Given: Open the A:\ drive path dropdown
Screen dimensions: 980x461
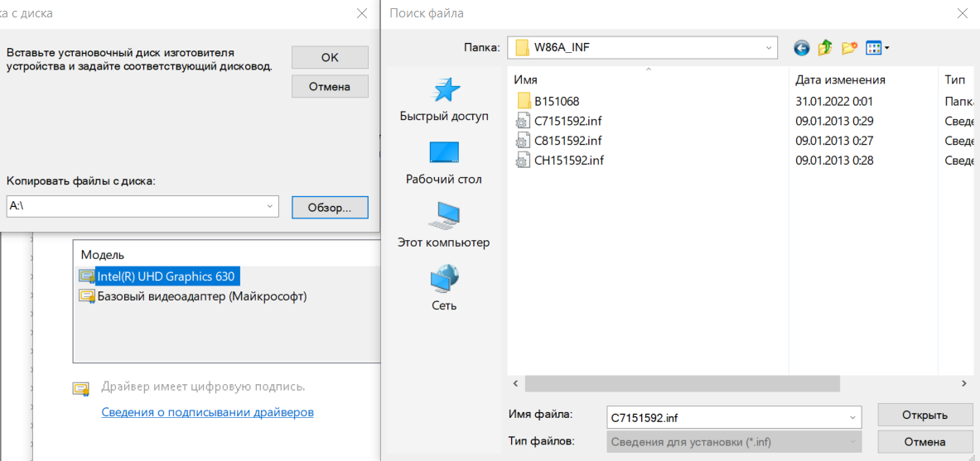Looking at the screenshot, I should pyautogui.click(x=269, y=206).
